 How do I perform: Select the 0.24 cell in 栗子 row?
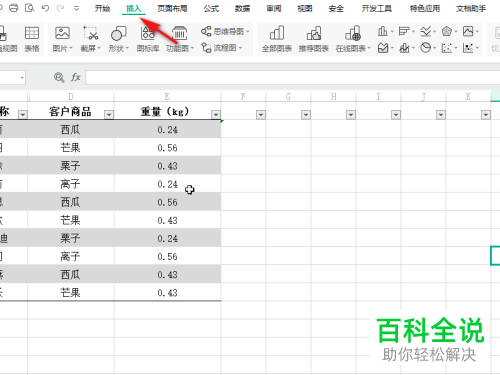coord(167,238)
